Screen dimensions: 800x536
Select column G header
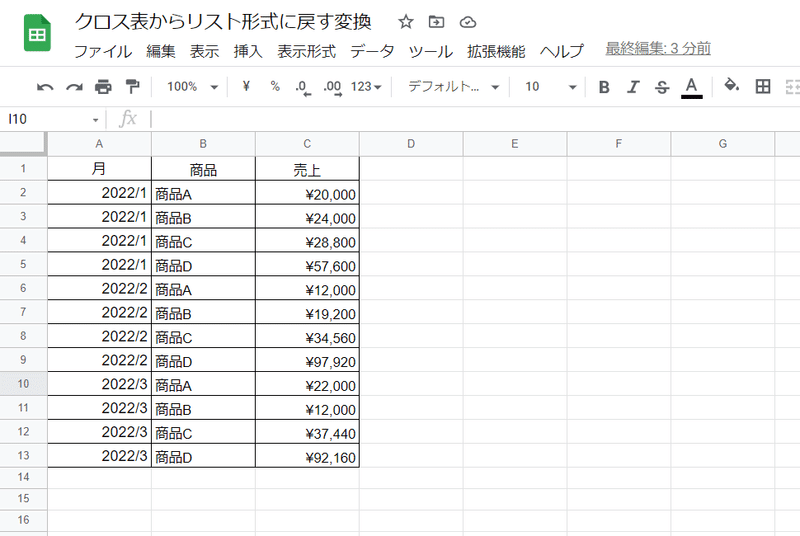tap(723, 144)
